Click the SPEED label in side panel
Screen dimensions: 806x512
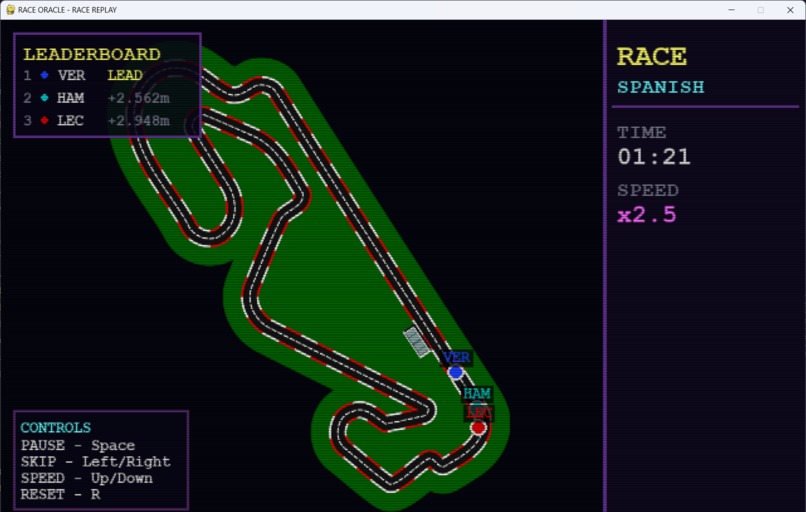648,191
